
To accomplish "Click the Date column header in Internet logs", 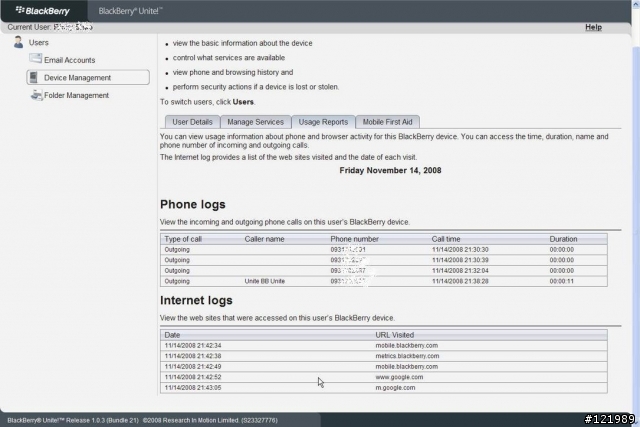I will point(172,335).
